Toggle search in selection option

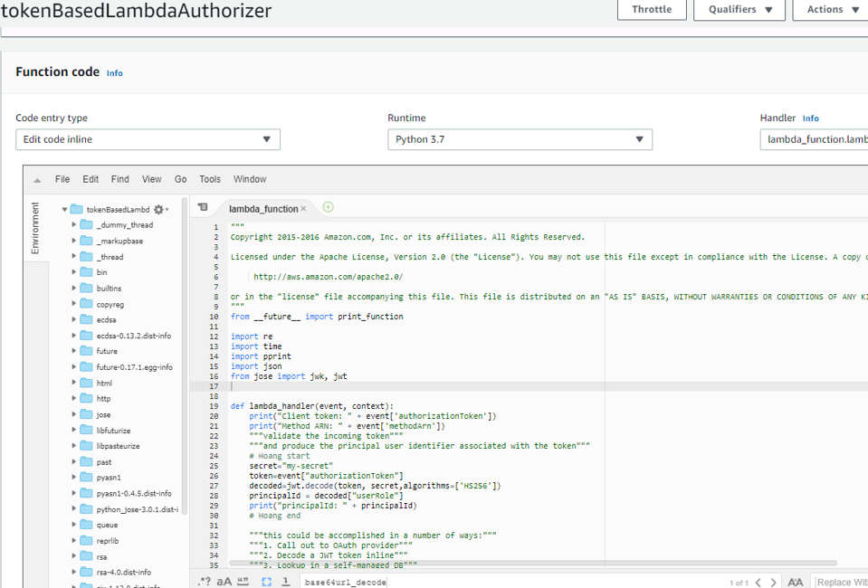coord(266,582)
